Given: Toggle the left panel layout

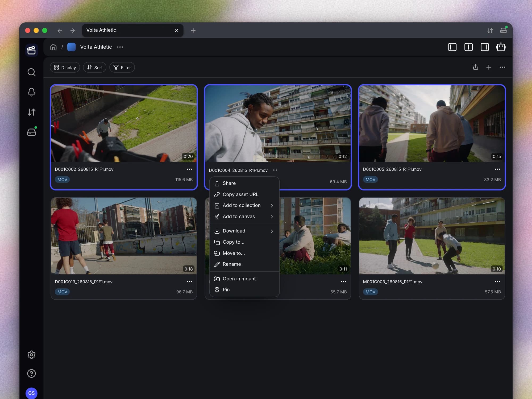Looking at the screenshot, I should tap(452, 47).
